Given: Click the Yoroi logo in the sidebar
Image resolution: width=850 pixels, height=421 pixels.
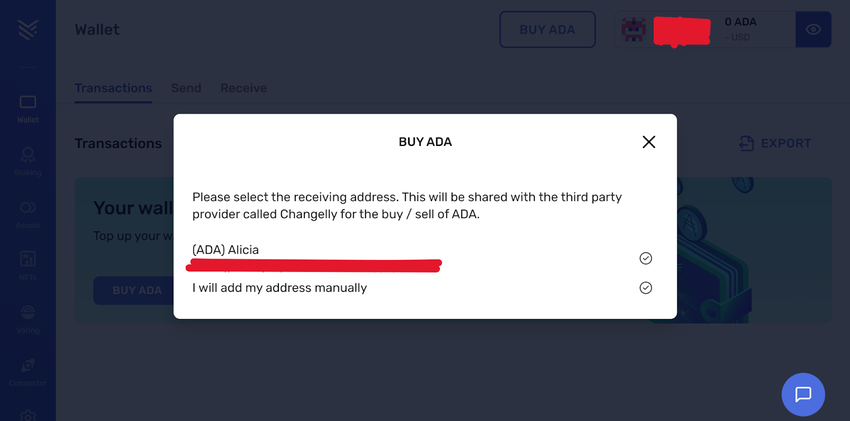Looking at the screenshot, I should [28, 30].
